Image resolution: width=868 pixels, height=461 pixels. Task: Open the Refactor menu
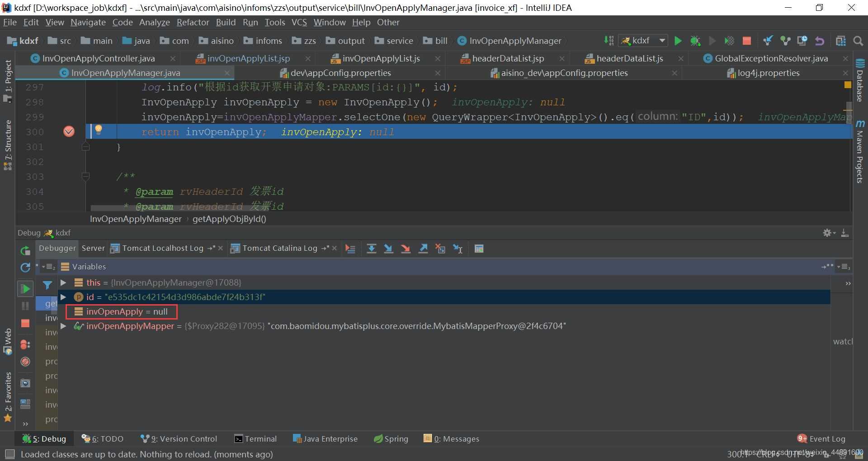click(x=193, y=22)
